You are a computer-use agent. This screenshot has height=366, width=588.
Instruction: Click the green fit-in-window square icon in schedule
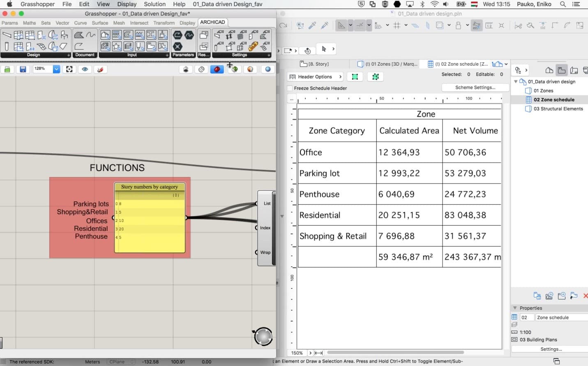(355, 77)
